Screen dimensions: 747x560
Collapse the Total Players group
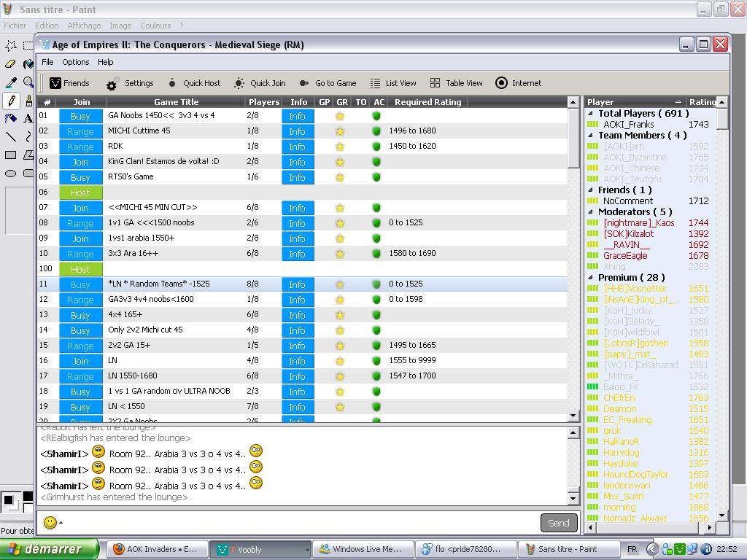591,113
